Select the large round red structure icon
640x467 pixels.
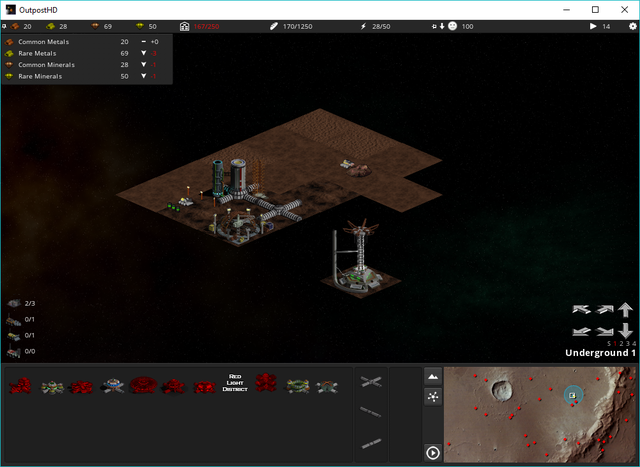tap(143, 385)
